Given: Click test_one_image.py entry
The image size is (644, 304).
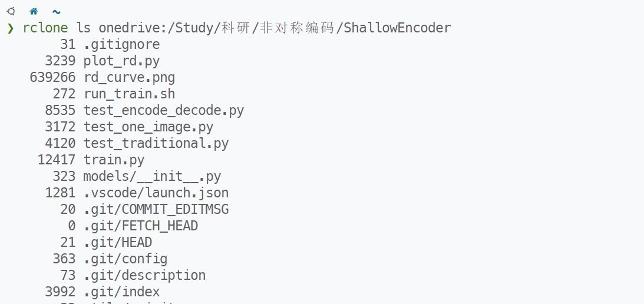Looking at the screenshot, I should coord(148,127).
